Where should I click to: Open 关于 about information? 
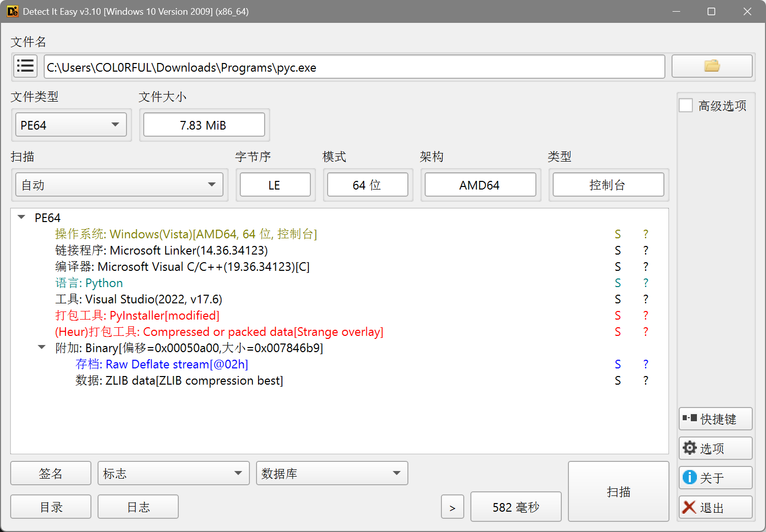point(715,478)
